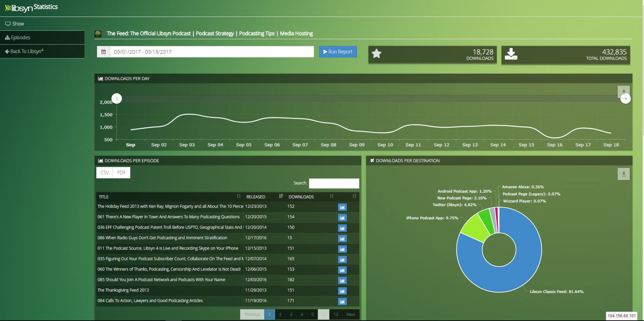644x321 pixels.
Task: Jump to page 12 of episodes
Action: [x=336, y=314]
